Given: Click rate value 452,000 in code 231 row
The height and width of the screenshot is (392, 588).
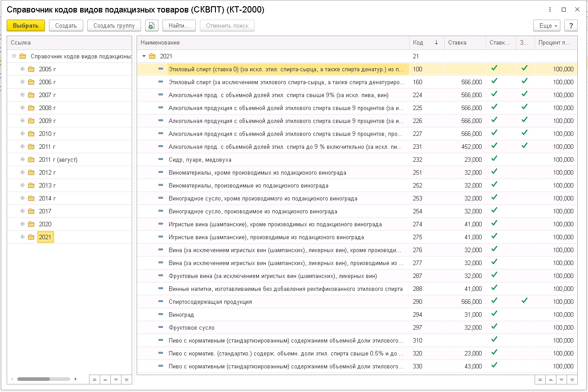Looking at the screenshot, I should (471, 147).
